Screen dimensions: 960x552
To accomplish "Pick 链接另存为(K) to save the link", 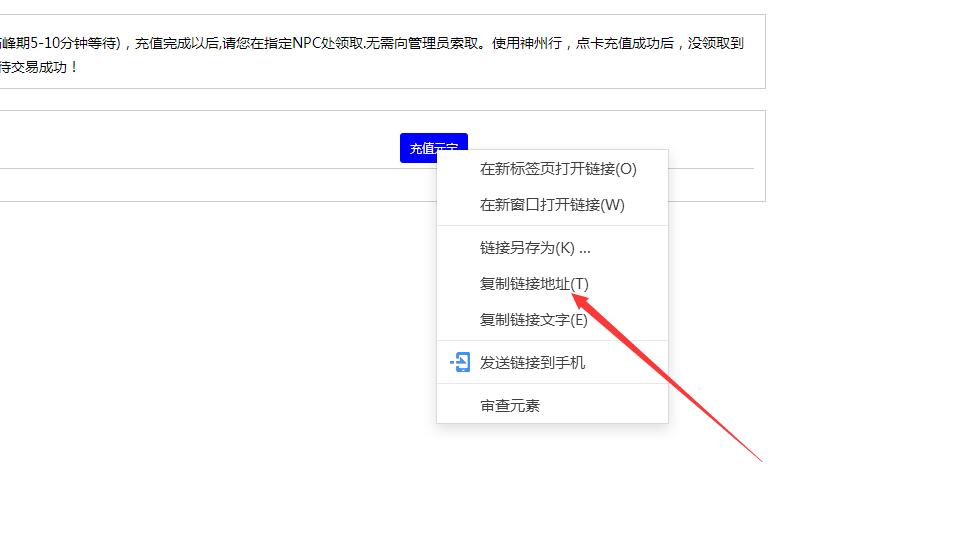I will click(534, 248).
